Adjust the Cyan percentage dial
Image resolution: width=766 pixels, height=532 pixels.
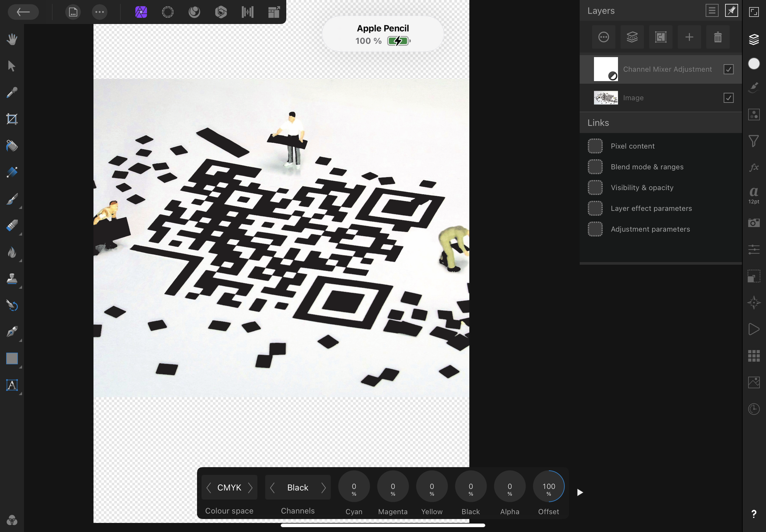click(x=354, y=486)
